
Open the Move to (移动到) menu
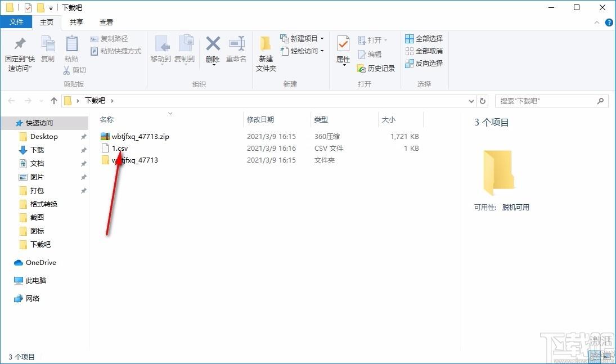click(x=161, y=50)
